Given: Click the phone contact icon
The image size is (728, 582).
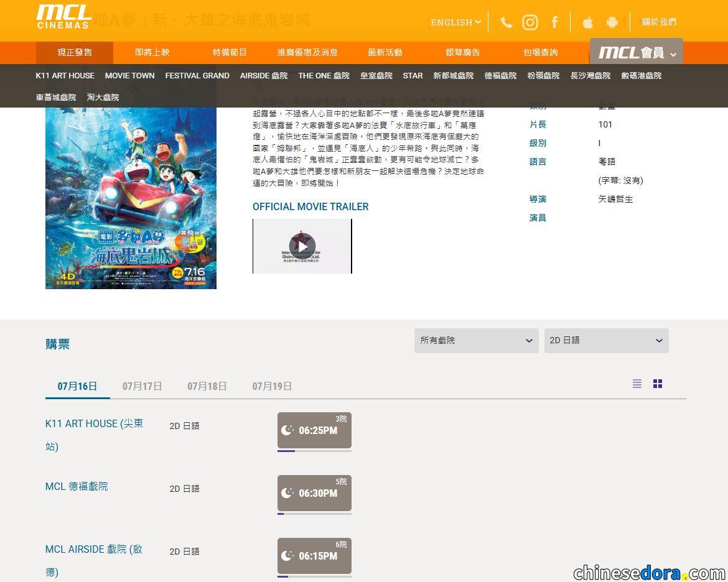Looking at the screenshot, I should click(x=506, y=22).
